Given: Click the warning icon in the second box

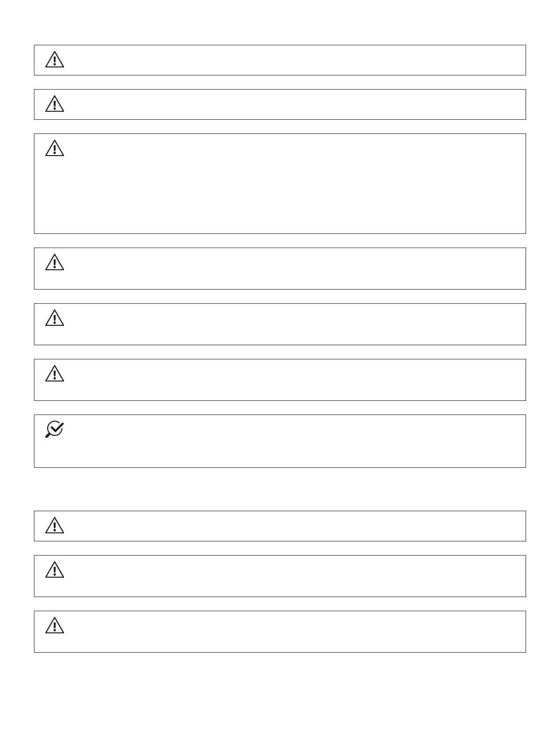Looking at the screenshot, I should click(x=55, y=104).
